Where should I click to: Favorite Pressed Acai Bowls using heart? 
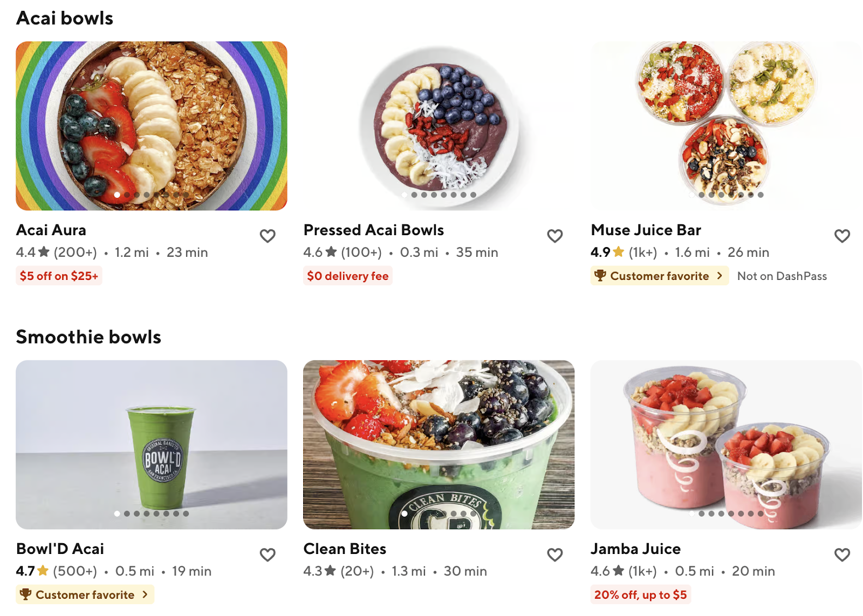[555, 236]
